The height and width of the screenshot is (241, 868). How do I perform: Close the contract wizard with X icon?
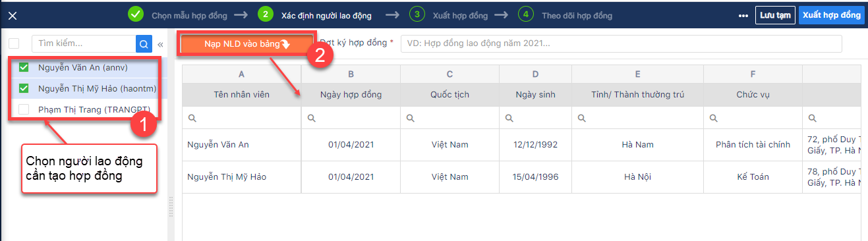pyautogui.click(x=13, y=16)
